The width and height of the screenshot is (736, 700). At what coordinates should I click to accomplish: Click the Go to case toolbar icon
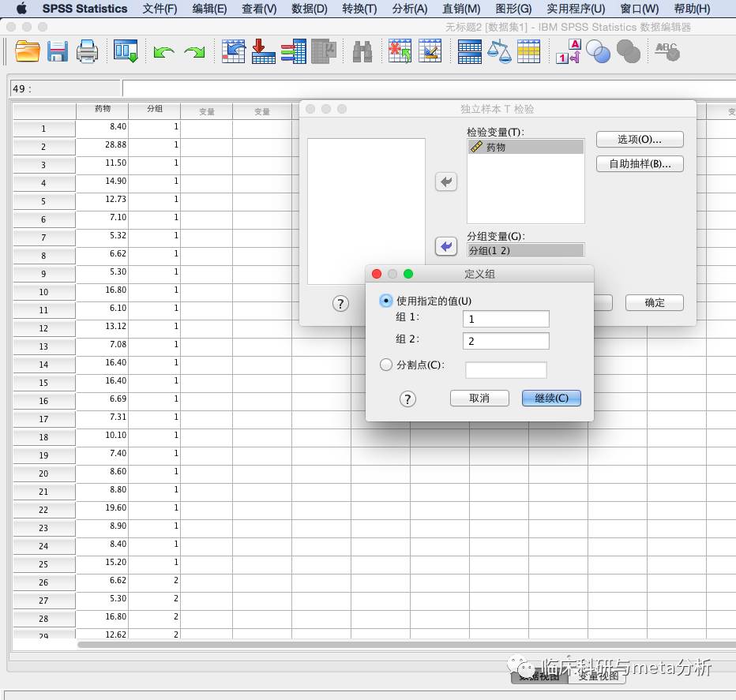tap(233, 51)
